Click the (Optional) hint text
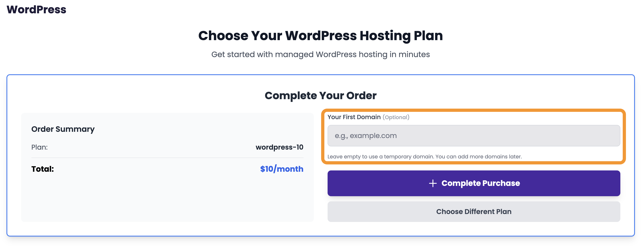Screen dimensions: 644x249 [x=396, y=117]
